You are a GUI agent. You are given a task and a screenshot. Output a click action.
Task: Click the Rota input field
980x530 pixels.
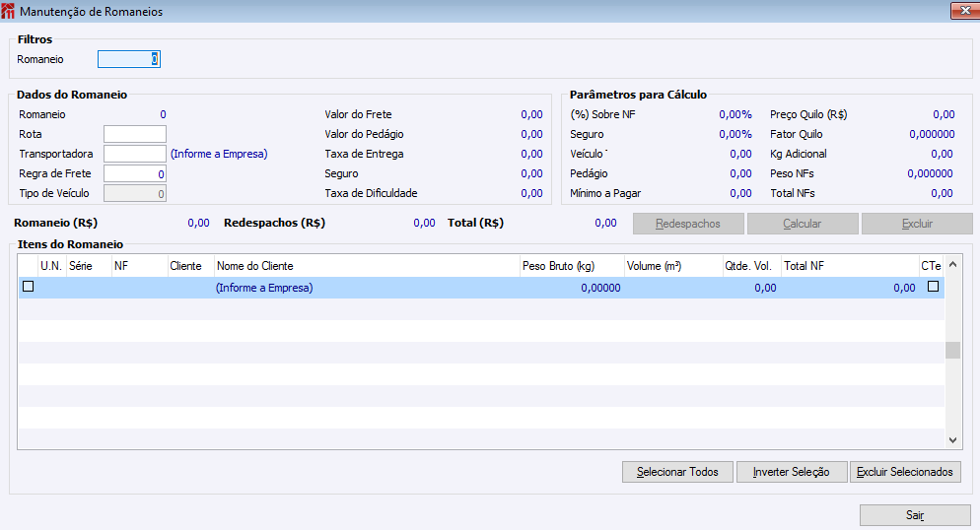tap(135, 134)
